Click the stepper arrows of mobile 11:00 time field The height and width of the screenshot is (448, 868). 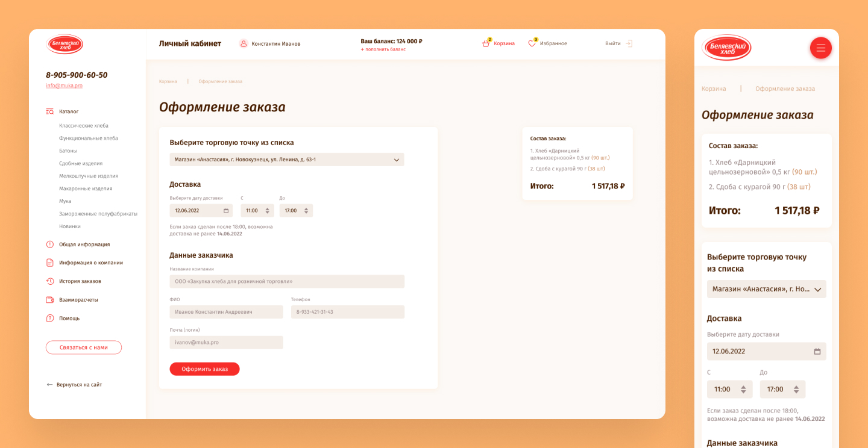pos(743,390)
